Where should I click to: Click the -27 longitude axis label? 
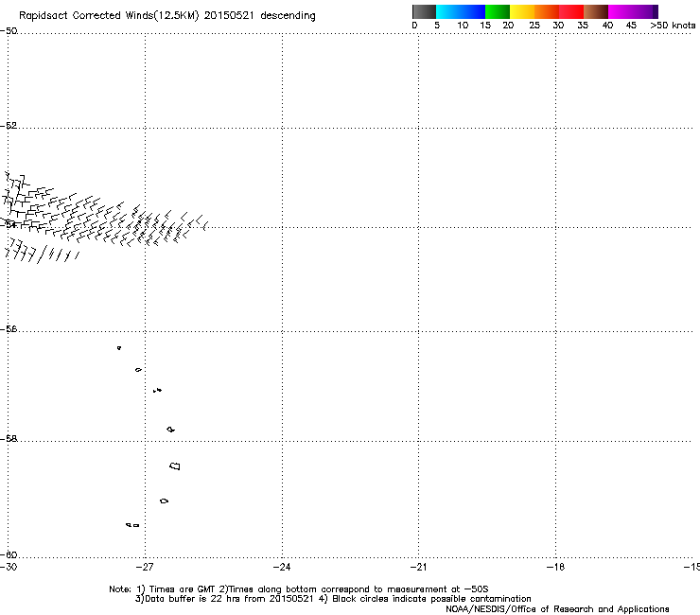point(145,567)
